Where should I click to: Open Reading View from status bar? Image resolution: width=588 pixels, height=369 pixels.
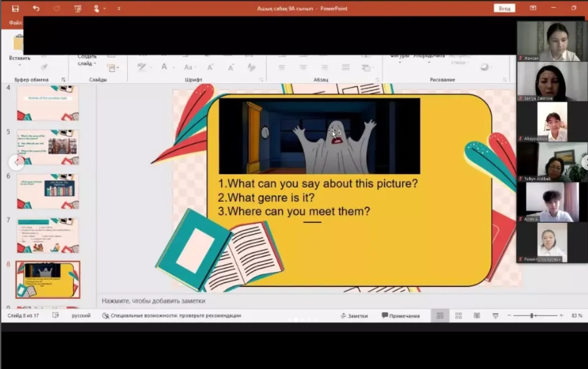[x=477, y=316]
